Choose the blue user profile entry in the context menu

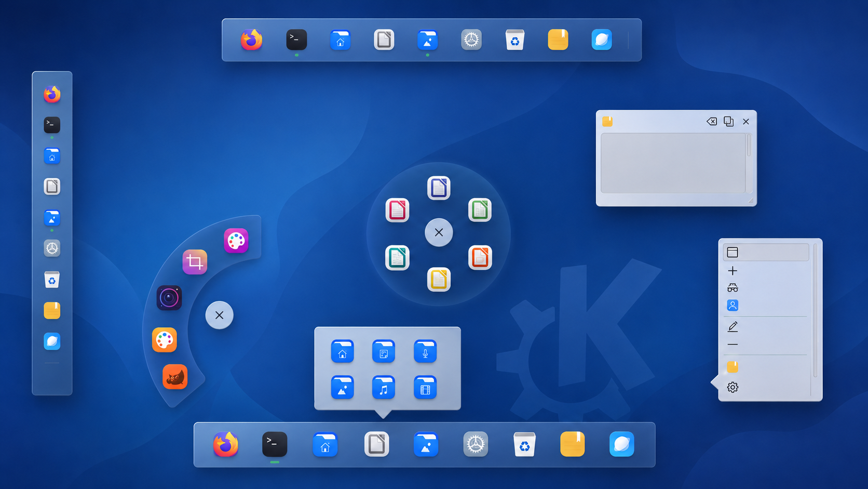733,305
